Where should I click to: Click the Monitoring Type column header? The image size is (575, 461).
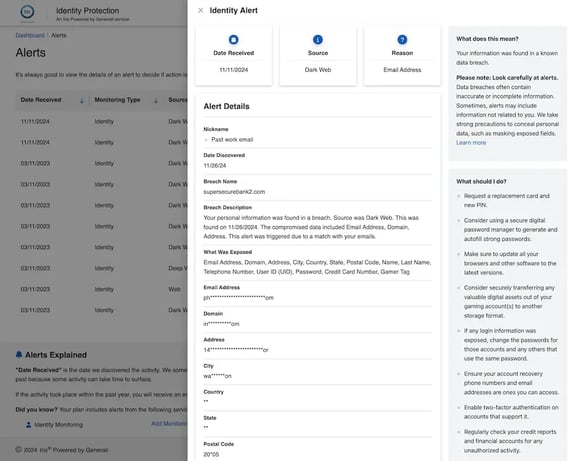tap(117, 100)
